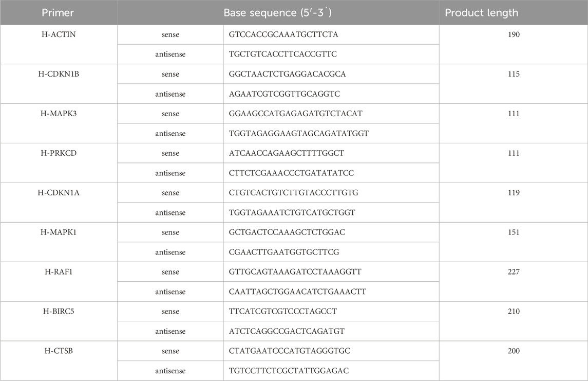This screenshot has height=381, width=588.
Task: Select the H-MAPK3 primer name
Action: [59, 113]
